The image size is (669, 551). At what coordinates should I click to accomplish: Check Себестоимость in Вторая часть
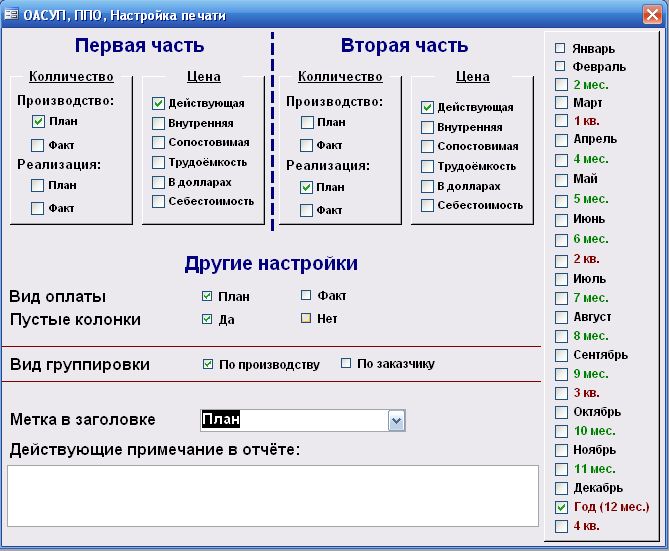[x=428, y=206]
